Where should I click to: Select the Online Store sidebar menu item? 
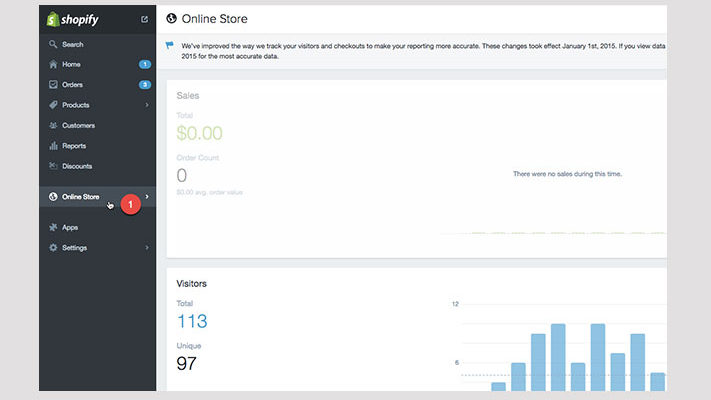(x=81, y=197)
